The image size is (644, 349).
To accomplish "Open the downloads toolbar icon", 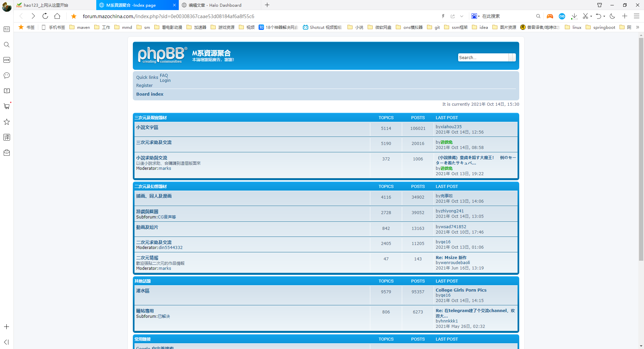I will (x=574, y=16).
